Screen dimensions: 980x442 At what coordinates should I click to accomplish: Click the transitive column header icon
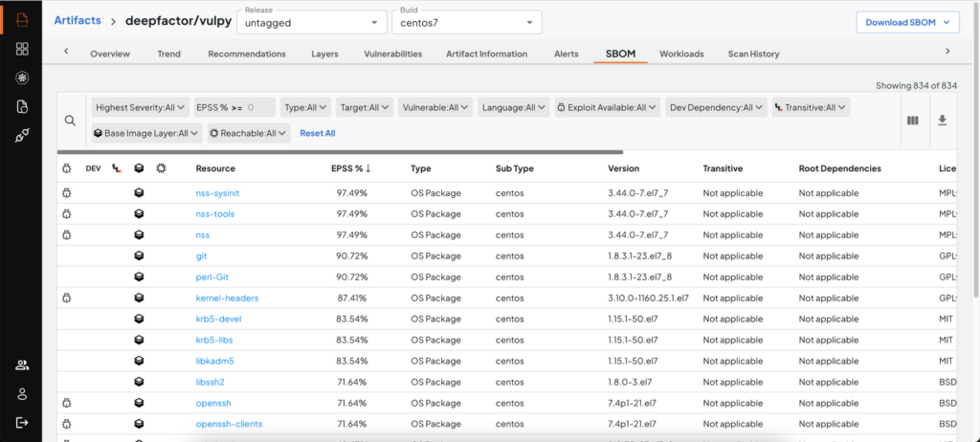116,168
